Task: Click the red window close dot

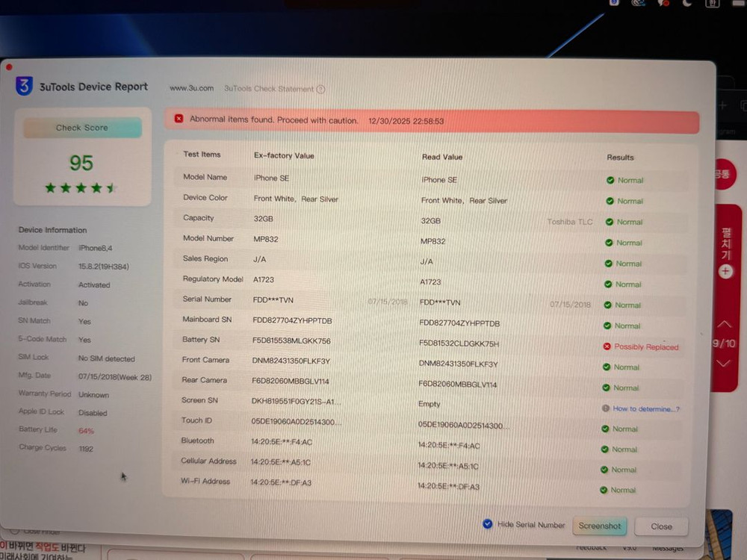Action: pyautogui.click(x=9, y=67)
